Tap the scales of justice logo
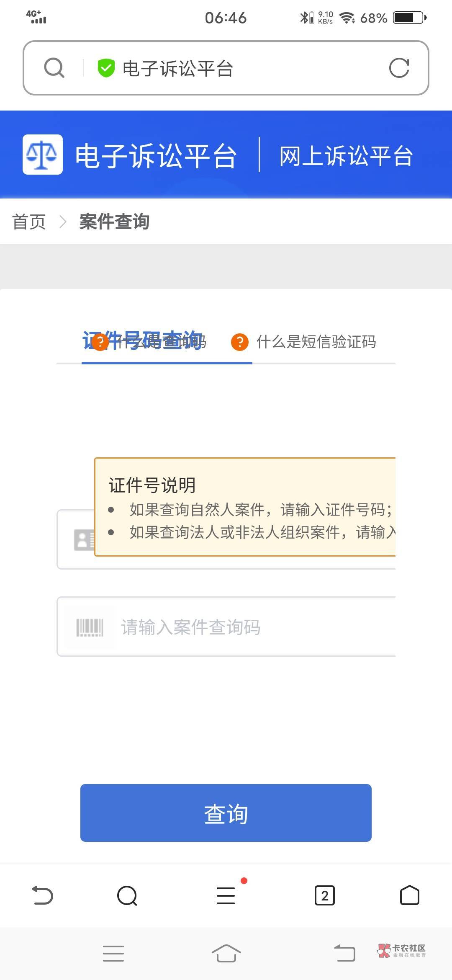The image size is (452, 980). coord(42,155)
